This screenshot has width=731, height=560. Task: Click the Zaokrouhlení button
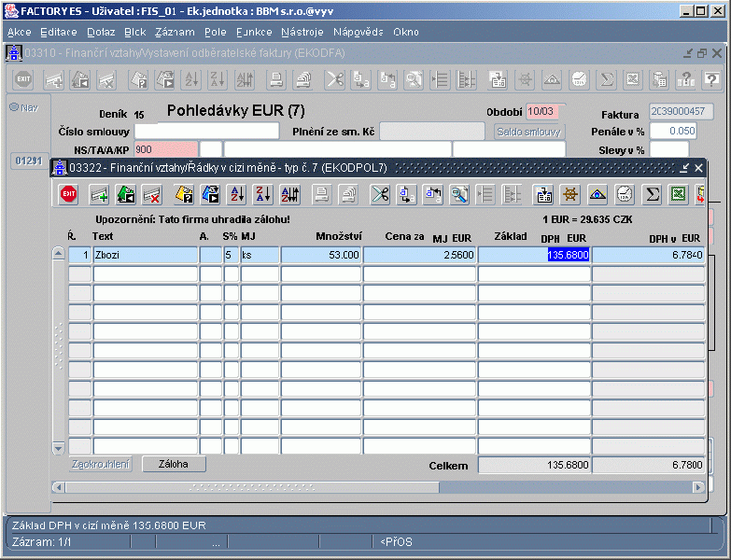coord(101,464)
